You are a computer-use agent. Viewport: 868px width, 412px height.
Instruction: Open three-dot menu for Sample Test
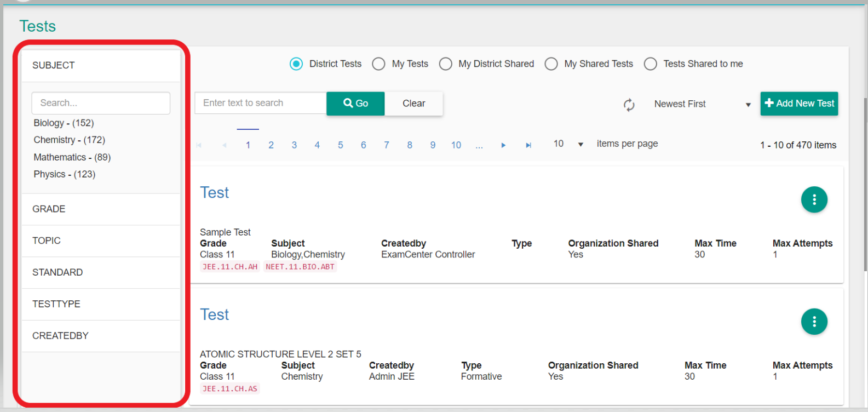coord(814,199)
